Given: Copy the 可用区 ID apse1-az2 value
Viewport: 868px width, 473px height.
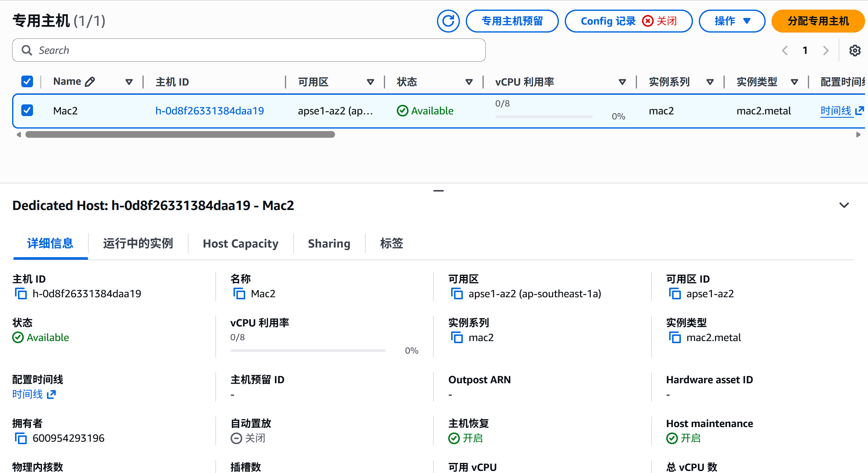Looking at the screenshot, I should [675, 294].
